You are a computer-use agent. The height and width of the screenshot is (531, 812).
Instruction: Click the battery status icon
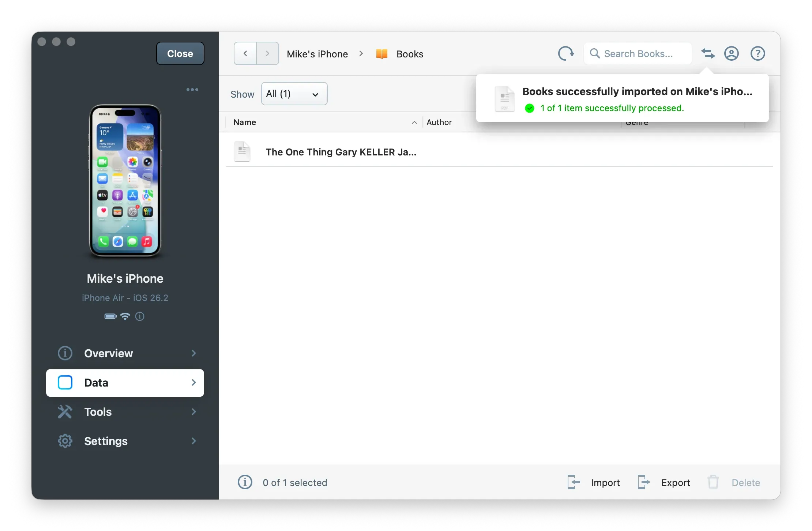click(x=110, y=316)
